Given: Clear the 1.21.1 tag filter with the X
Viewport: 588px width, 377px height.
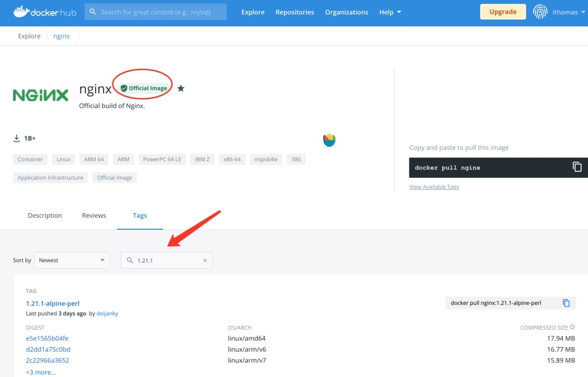Looking at the screenshot, I should coord(205,260).
